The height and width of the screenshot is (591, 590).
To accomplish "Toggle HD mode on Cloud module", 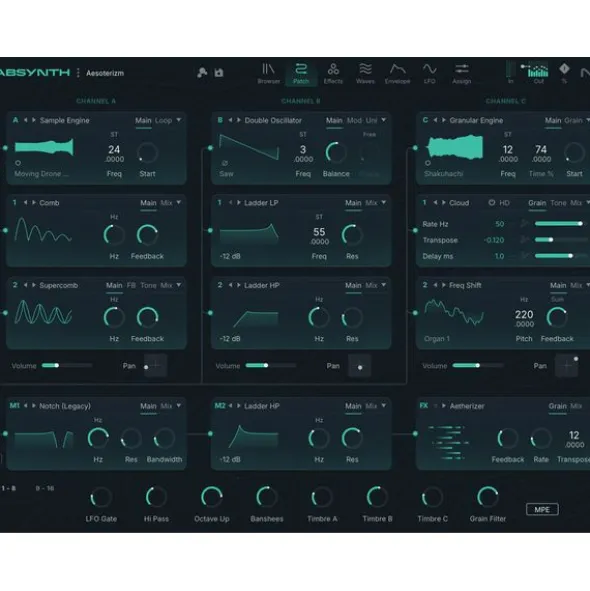I will [x=504, y=203].
